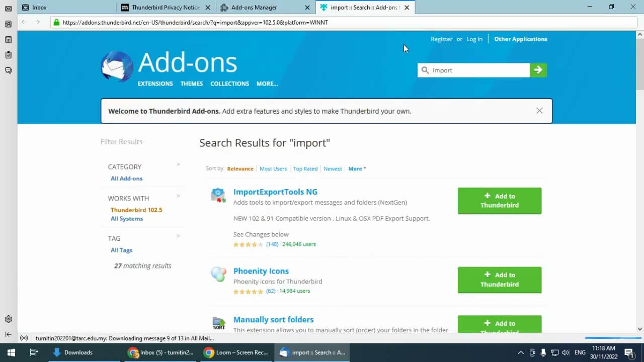The width and height of the screenshot is (644, 362).
Task: Open the Address Book space icon
Action: tap(8, 23)
